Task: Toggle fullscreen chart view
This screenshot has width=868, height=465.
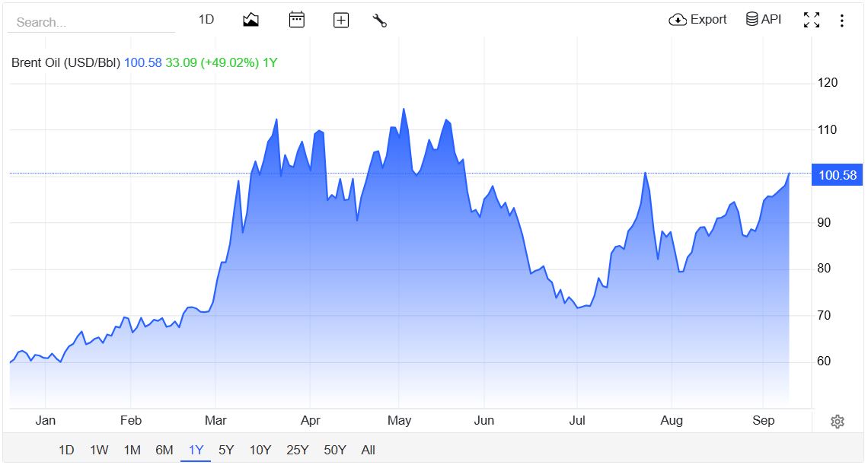Action: pyautogui.click(x=812, y=20)
